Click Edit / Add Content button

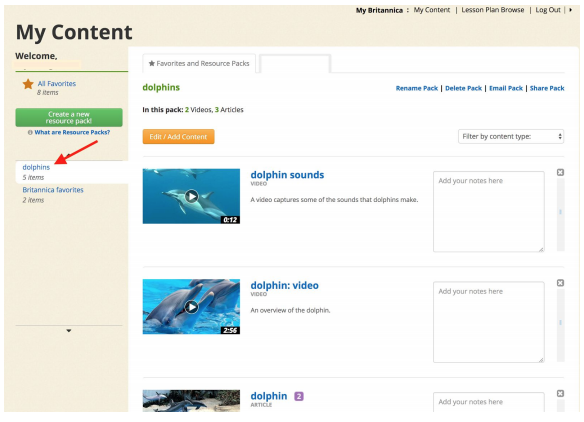coord(178,137)
